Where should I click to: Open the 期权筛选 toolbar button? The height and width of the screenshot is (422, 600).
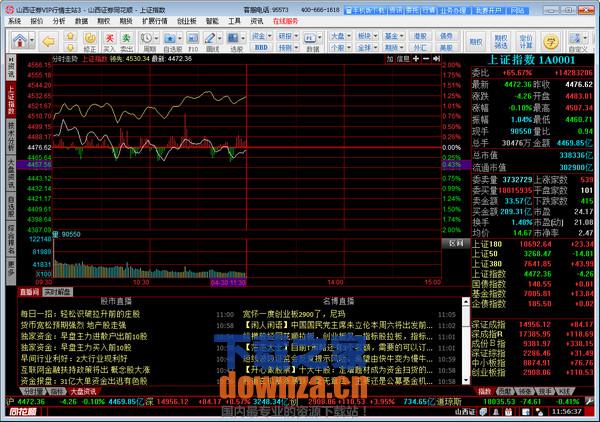point(501,42)
